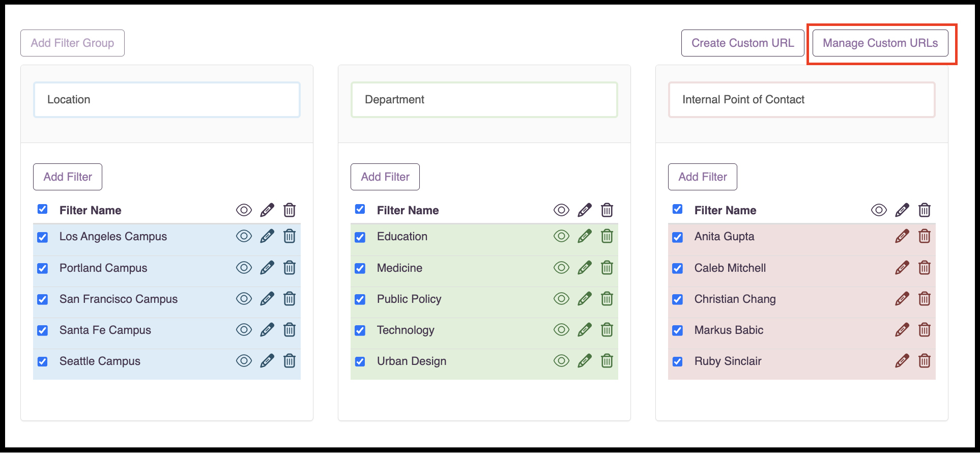The width and height of the screenshot is (980, 453).
Task: Edit the Ruby Sinclair filter
Action: [x=902, y=361]
